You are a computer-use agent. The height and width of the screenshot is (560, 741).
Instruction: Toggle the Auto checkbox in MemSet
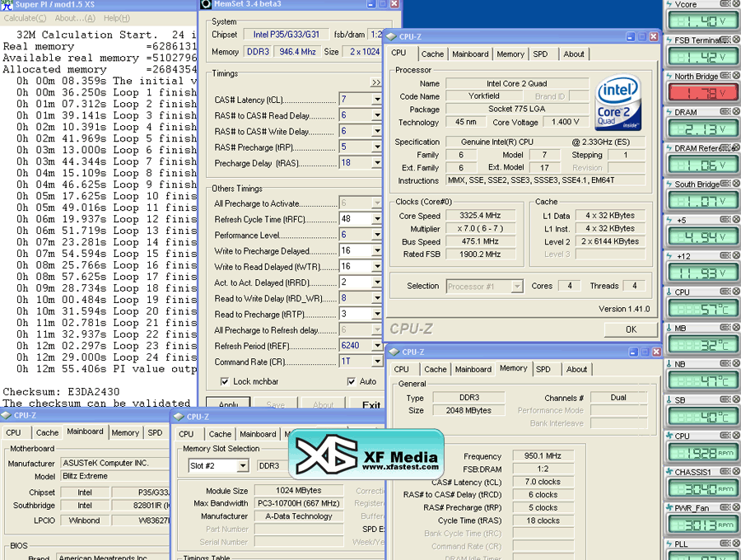351,381
